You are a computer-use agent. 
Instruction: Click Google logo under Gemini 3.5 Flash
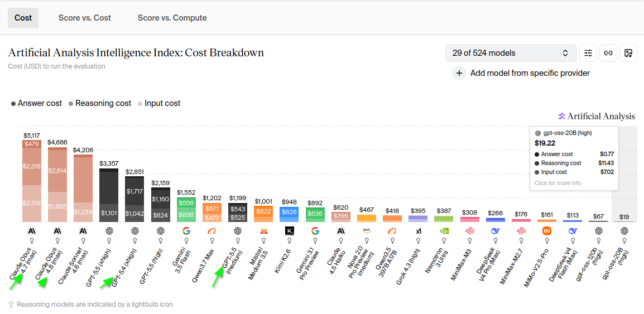point(186,231)
